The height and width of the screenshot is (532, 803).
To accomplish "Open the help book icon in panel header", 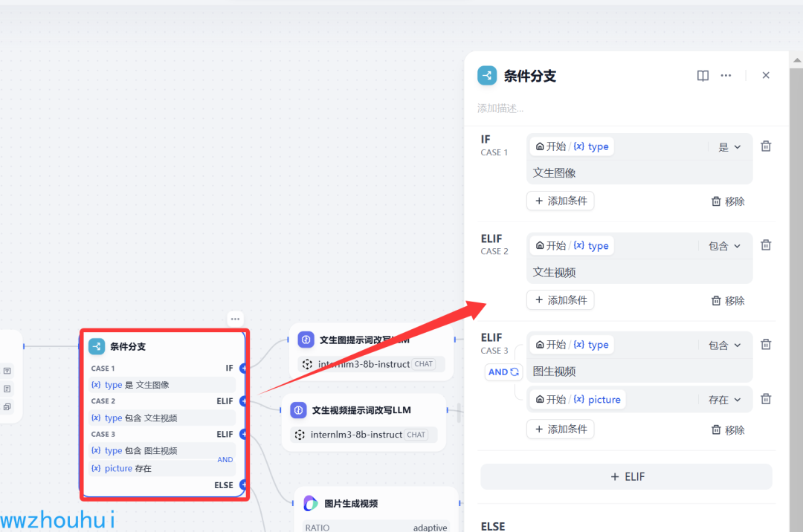I will tap(703, 76).
